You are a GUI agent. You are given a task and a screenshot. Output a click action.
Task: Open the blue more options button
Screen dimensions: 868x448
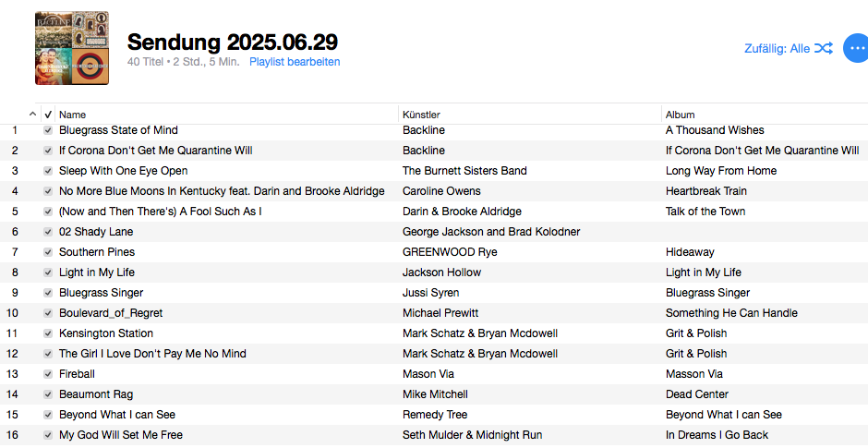pyautogui.click(x=857, y=48)
